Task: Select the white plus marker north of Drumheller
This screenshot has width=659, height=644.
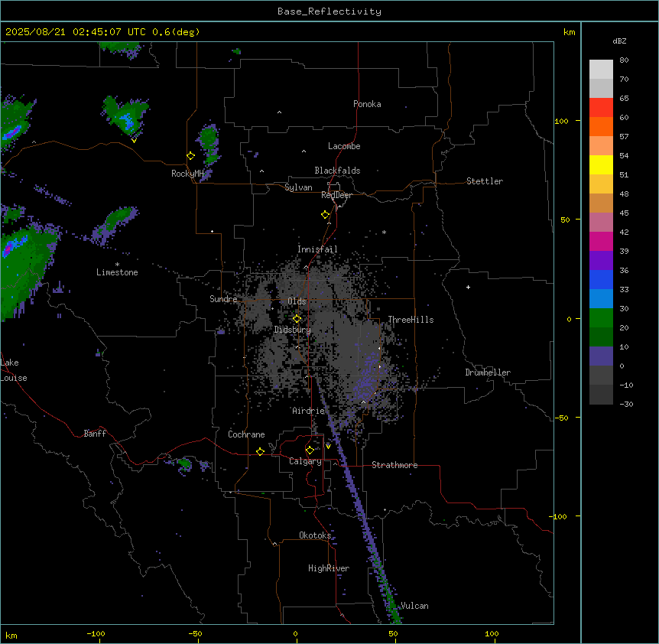Action: 468,287
